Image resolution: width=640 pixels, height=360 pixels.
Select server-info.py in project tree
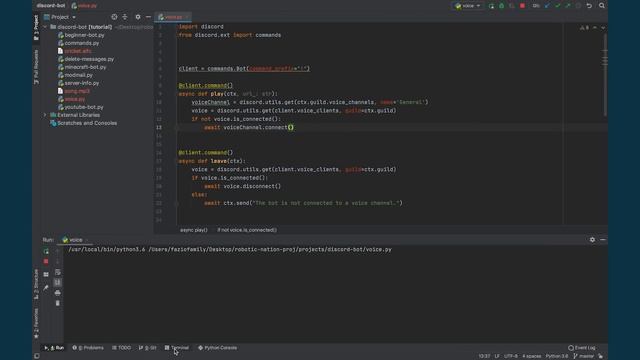[78, 83]
